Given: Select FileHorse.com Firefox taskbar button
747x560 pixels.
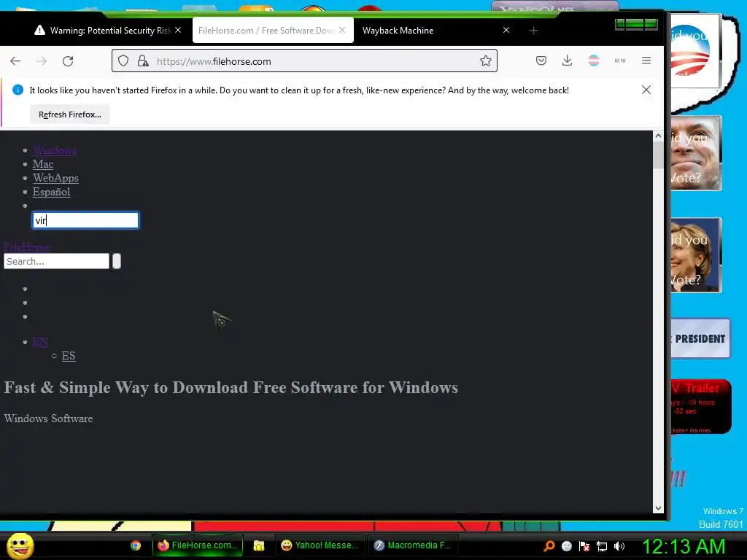Looking at the screenshot, I should tap(198, 545).
